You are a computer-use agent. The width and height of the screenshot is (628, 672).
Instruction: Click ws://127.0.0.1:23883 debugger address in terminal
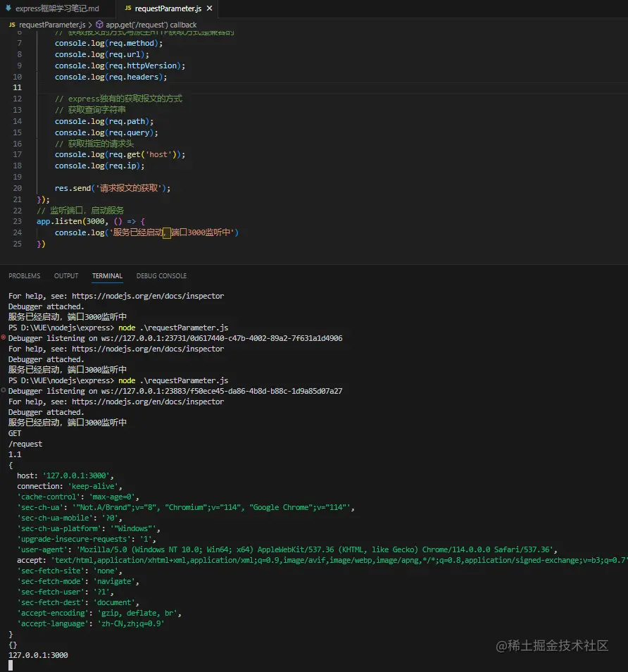pyautogui.click(x=222, y=391)
